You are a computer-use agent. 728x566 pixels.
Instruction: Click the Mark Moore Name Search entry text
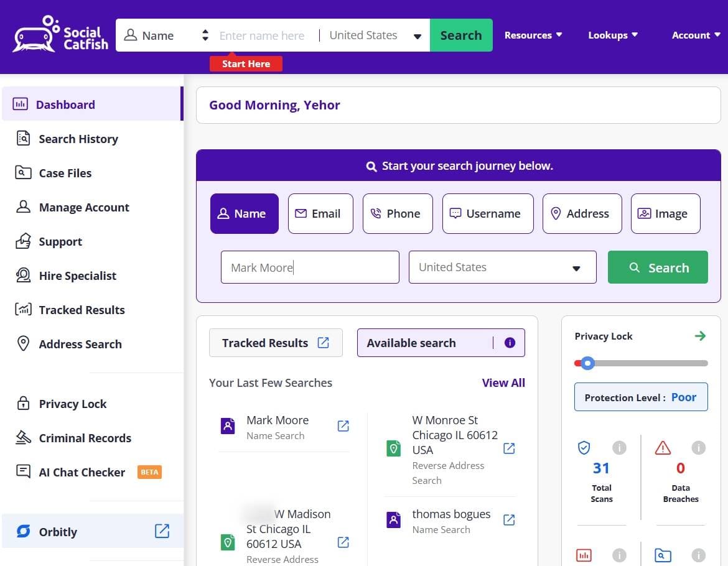(x=277, y=427)
